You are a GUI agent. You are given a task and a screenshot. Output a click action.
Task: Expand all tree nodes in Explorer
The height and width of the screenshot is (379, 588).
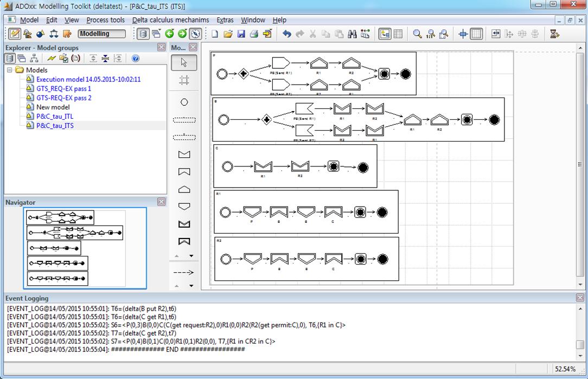(x=93, y=58)
